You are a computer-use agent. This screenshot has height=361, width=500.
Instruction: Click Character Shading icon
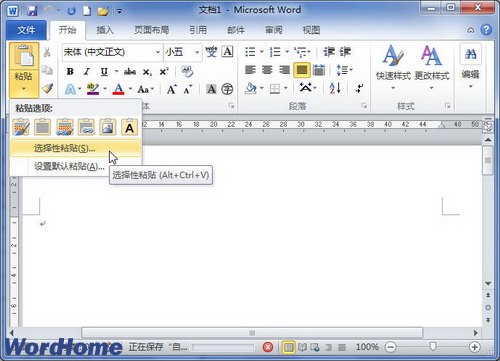pos(211,89)
